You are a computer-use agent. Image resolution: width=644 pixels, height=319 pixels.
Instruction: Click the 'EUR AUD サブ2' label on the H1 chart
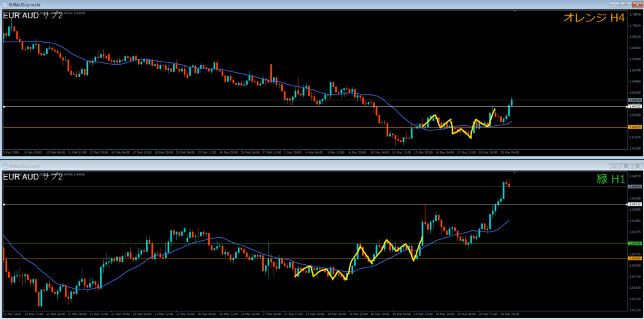pyautogui.click(x=33, y=177)
